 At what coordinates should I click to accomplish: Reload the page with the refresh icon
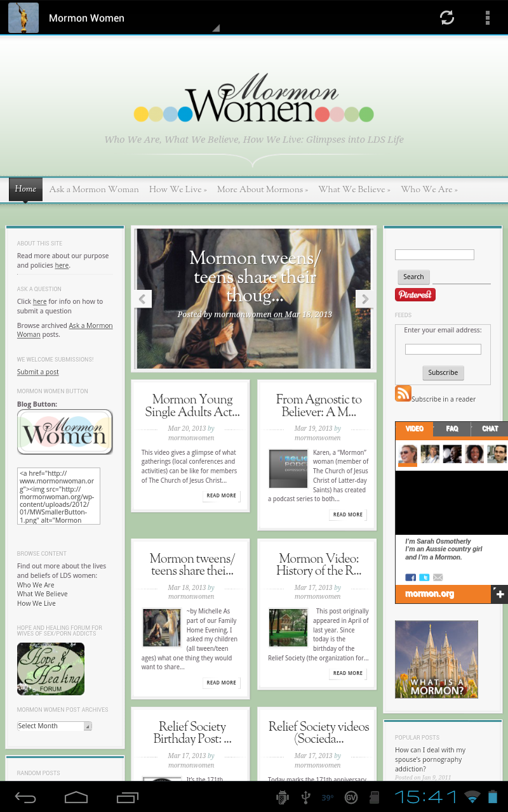coord(447,18)
